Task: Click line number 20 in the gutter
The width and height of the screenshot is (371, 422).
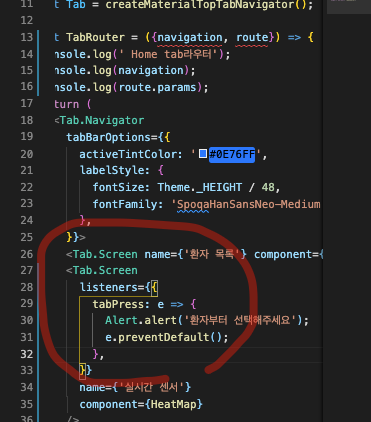Action: click(x=27, y=154)
